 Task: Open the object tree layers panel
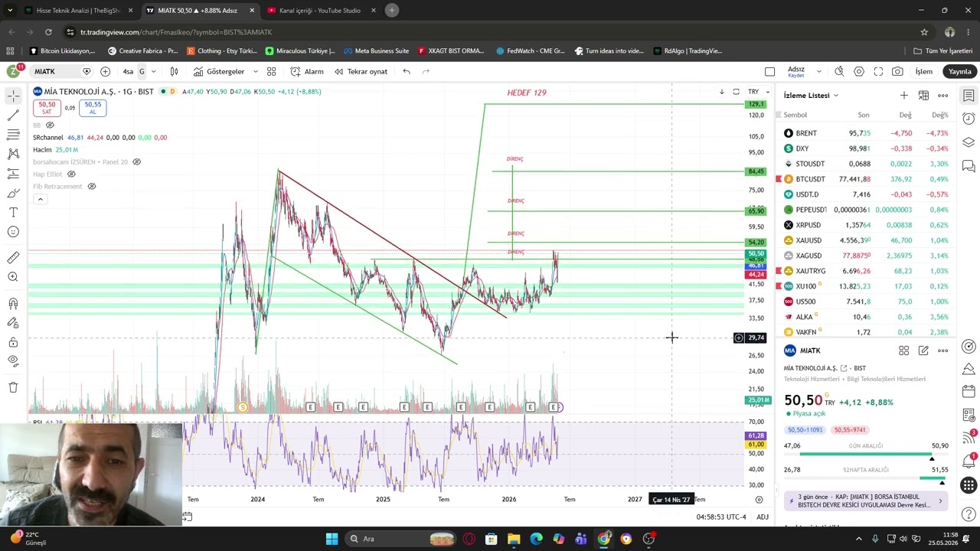(x=969, y=142)
